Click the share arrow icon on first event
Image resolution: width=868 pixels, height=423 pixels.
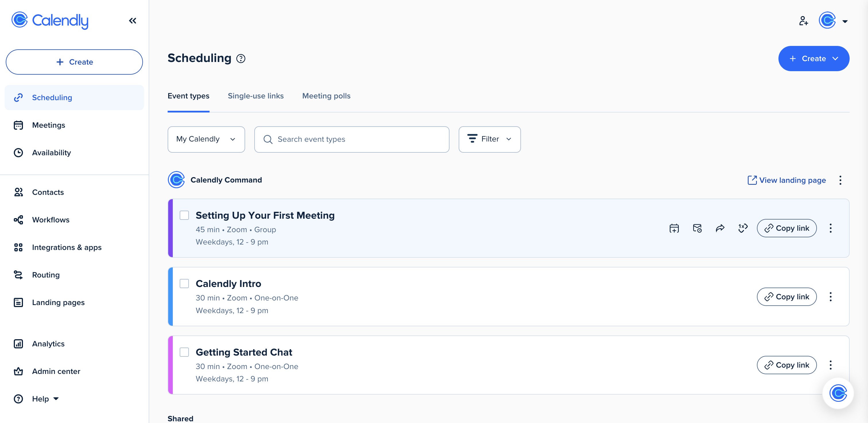720,228
